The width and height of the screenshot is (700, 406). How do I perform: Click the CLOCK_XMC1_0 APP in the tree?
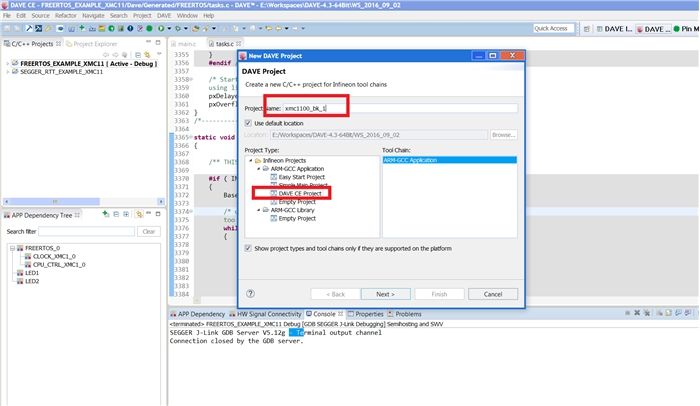pos(53,256)
